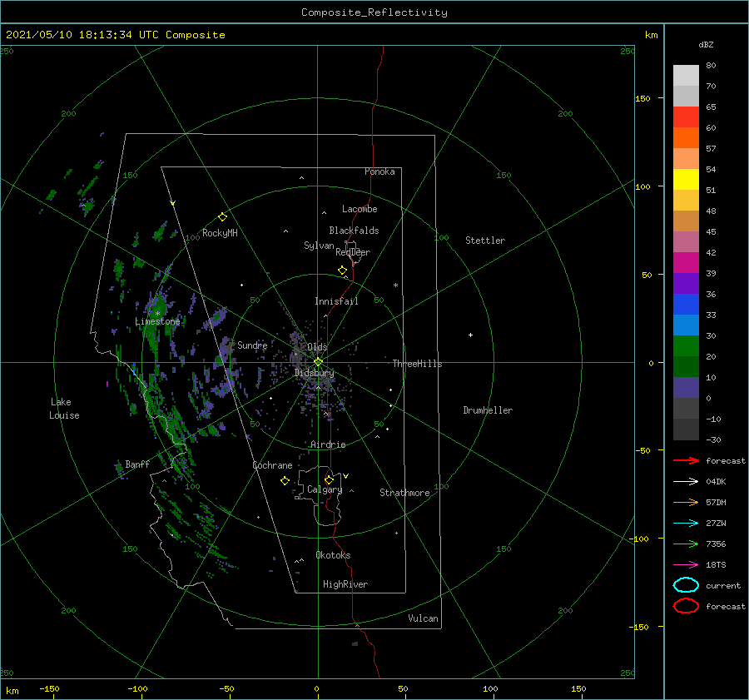This screenshot has height=700, width=749.
Task: Click the orange 60 dBZ color swatch
Action: (686, 137)
